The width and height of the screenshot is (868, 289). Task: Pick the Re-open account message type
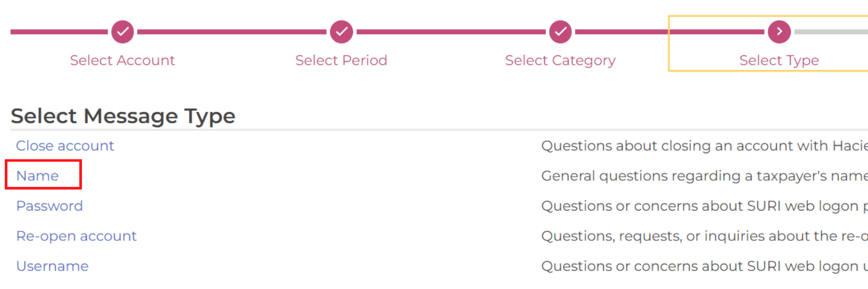click(77, 236)
